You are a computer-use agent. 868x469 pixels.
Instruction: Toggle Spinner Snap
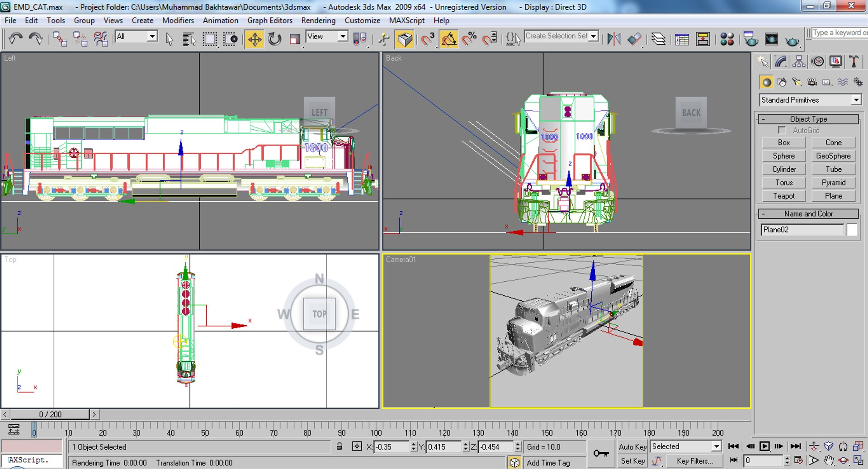(x=490, y=39)
